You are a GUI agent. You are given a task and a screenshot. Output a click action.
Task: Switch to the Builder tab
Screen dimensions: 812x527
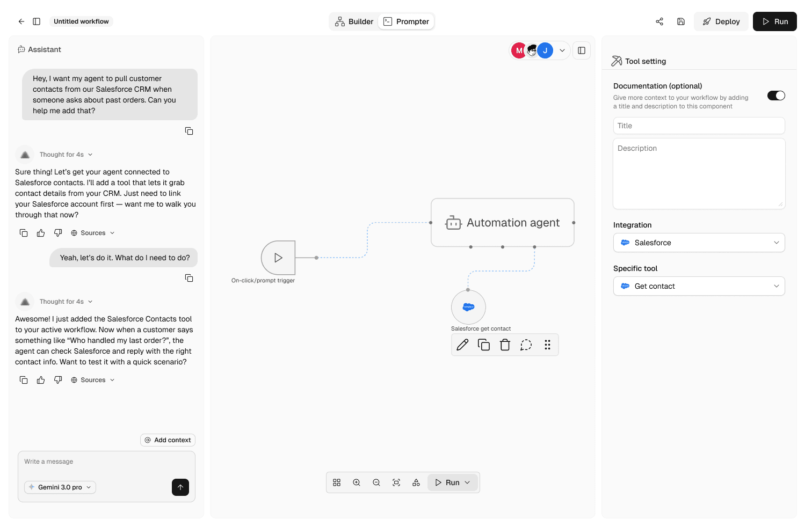pyautogui.click(x=354, y=21)
